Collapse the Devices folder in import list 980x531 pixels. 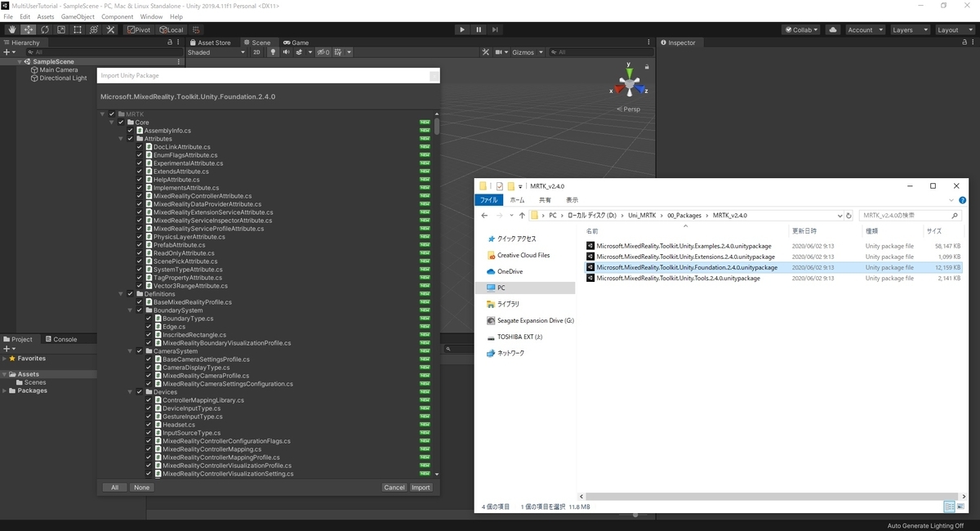(130, 392)
